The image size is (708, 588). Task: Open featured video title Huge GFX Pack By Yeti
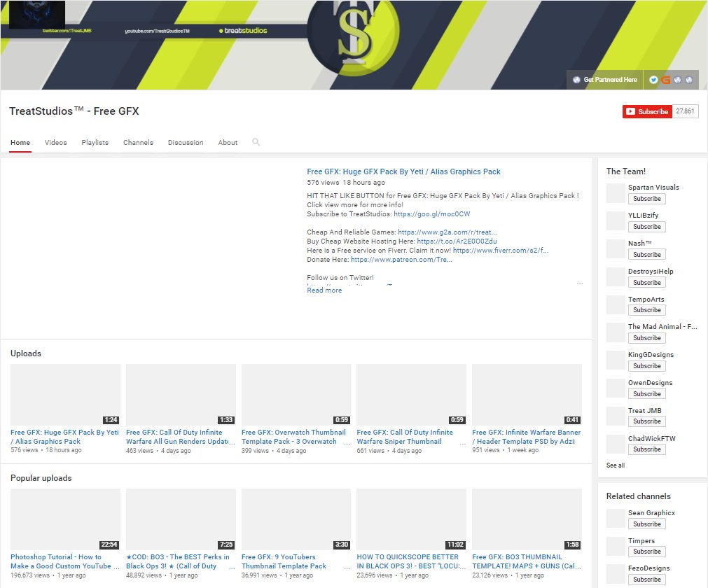click(403, 171)
